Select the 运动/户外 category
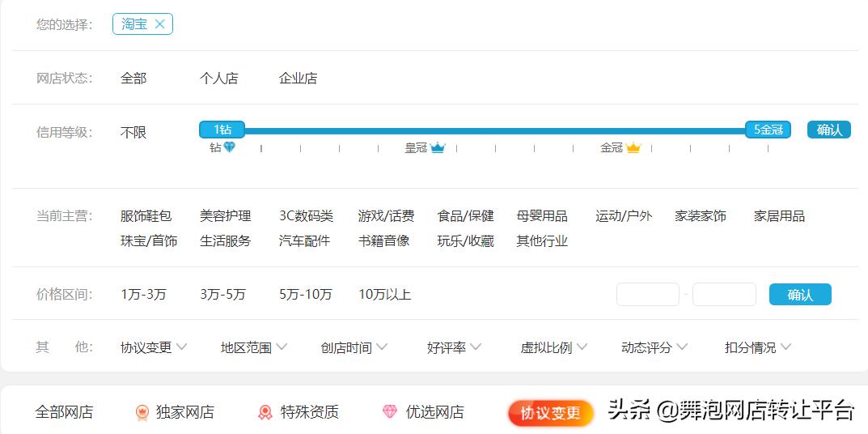868x434 pixels. tap(624, 216)
